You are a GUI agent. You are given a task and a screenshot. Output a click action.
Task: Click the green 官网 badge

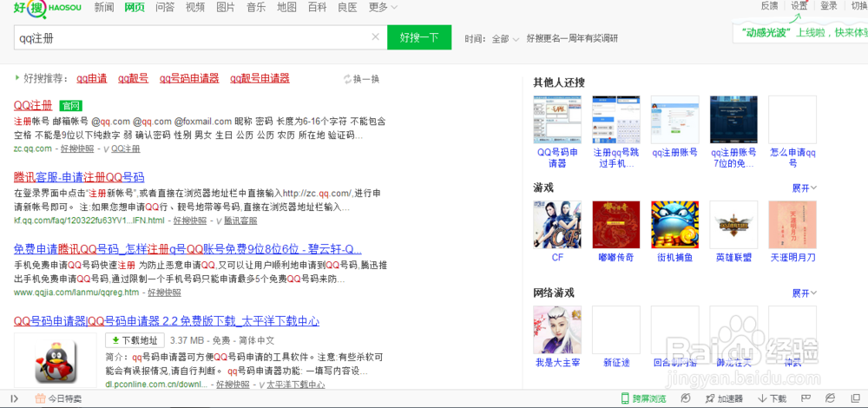[x=71, y=106]
